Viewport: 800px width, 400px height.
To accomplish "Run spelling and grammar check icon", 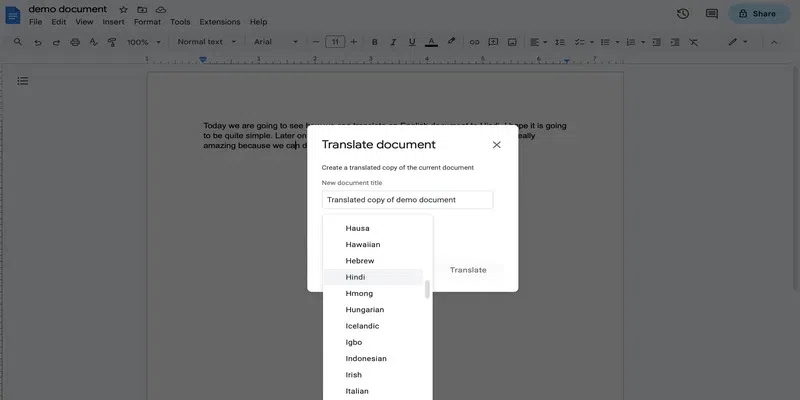I will point(93,42).
